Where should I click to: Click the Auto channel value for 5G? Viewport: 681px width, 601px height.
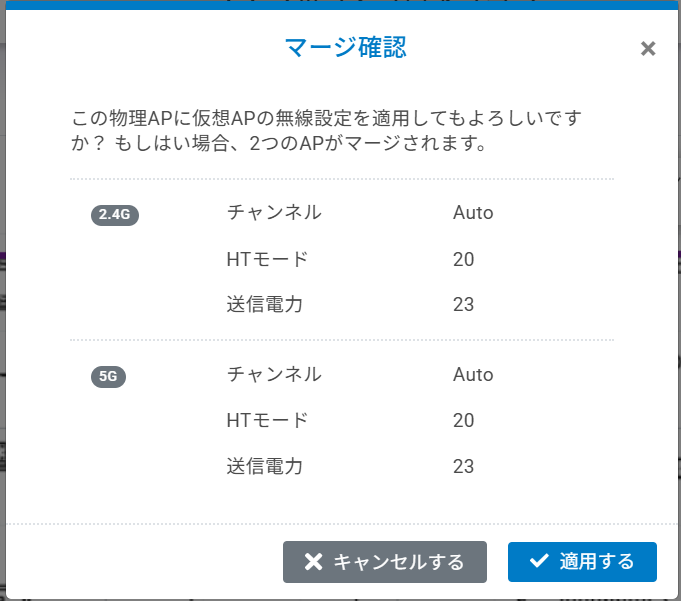[x=473, y=375]
